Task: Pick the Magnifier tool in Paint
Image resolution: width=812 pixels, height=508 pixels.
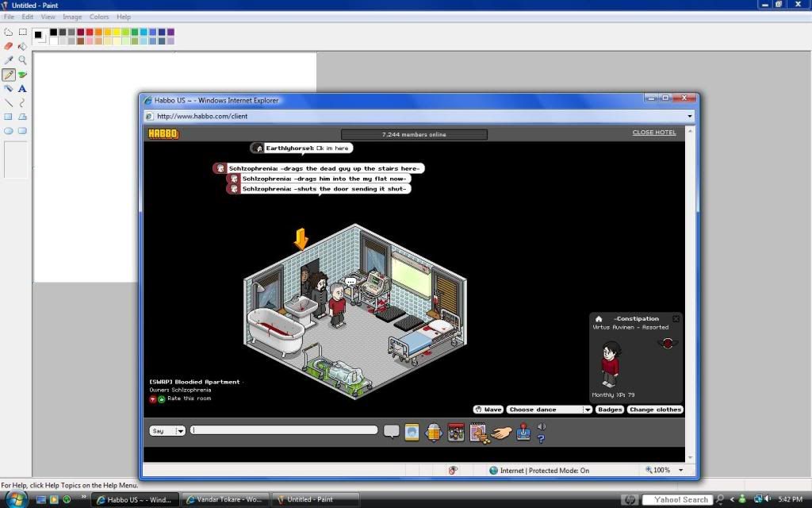Action: click(x=22, y=60)
